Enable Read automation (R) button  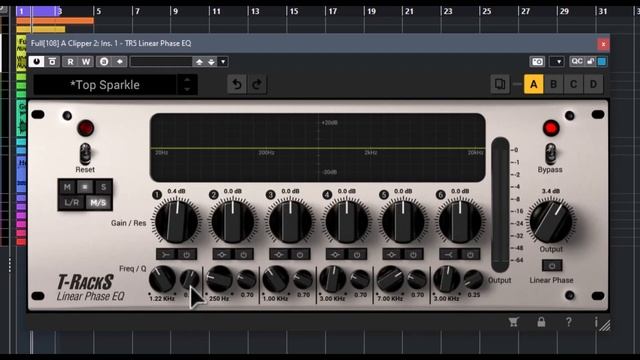pyautogui.click(x=70, y=62)
